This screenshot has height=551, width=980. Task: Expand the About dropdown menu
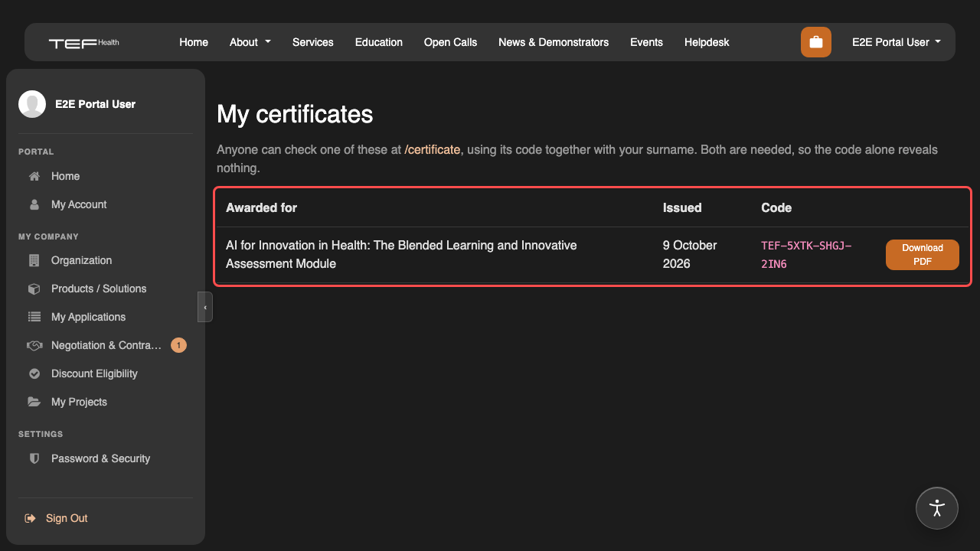pos(250,42)
